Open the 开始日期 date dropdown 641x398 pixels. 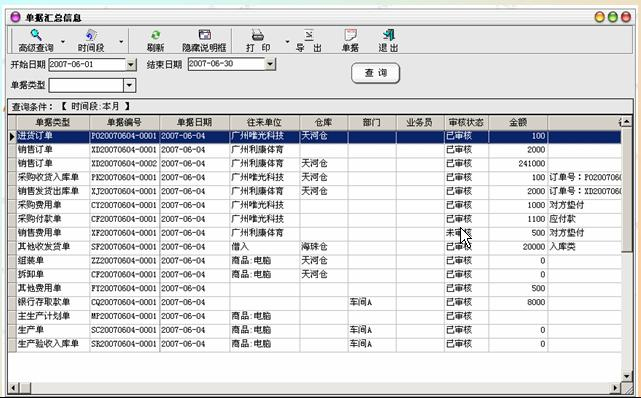131,65
